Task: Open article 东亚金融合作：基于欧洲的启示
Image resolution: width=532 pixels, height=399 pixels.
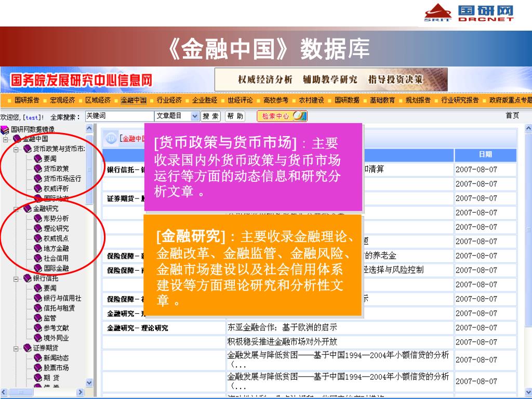Action: (x=282, y=327)
